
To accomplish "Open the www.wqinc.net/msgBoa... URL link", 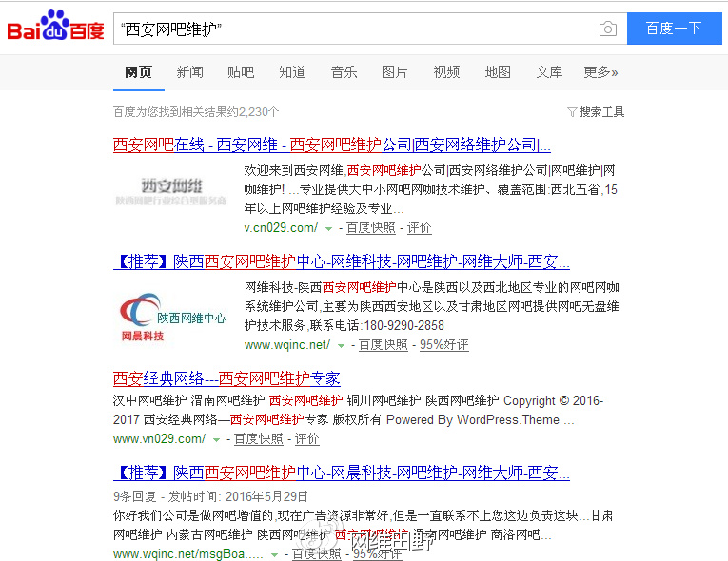I will pos(188,554).
